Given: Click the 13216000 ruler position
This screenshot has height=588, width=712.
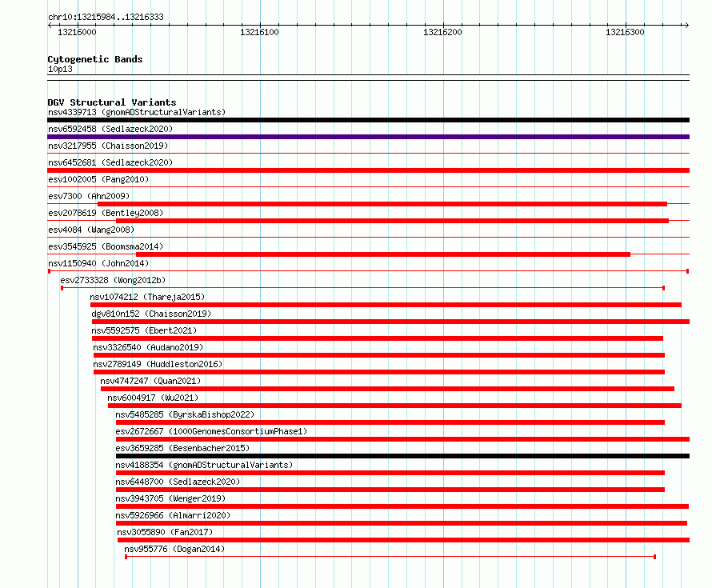Looking at the screenshot, I should tap(77, 32).
